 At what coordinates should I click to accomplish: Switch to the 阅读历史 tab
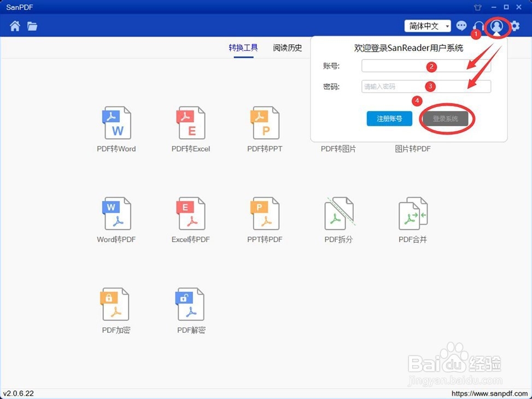coord(288,48)
